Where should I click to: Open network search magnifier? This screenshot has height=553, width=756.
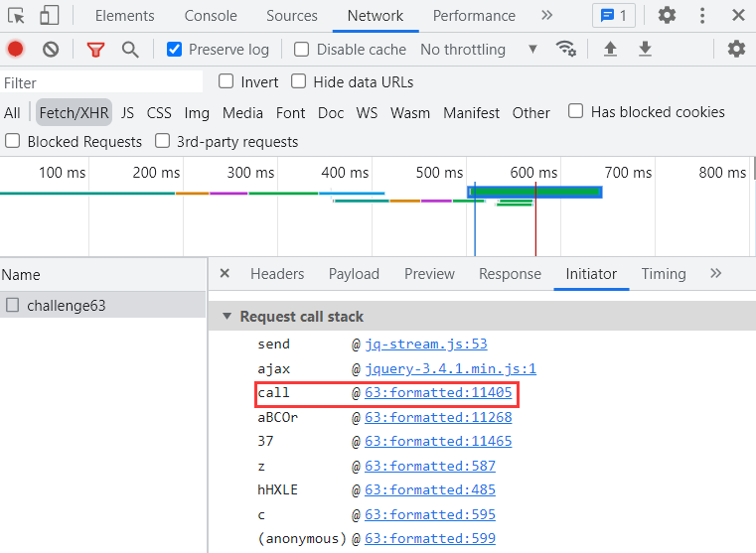pos(130,50)
